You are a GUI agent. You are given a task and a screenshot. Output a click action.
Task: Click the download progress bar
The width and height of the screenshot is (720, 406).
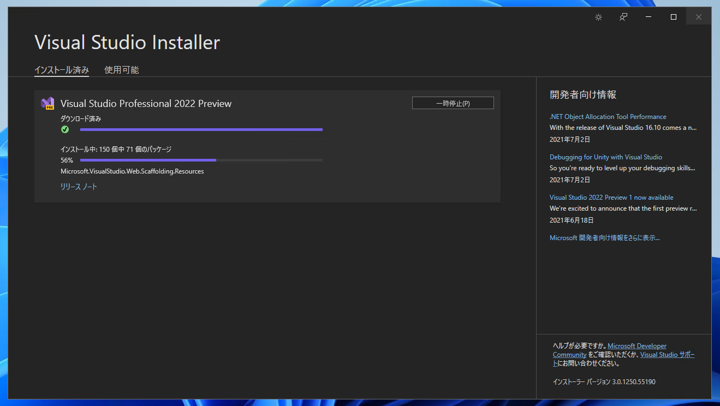point(201,130)
